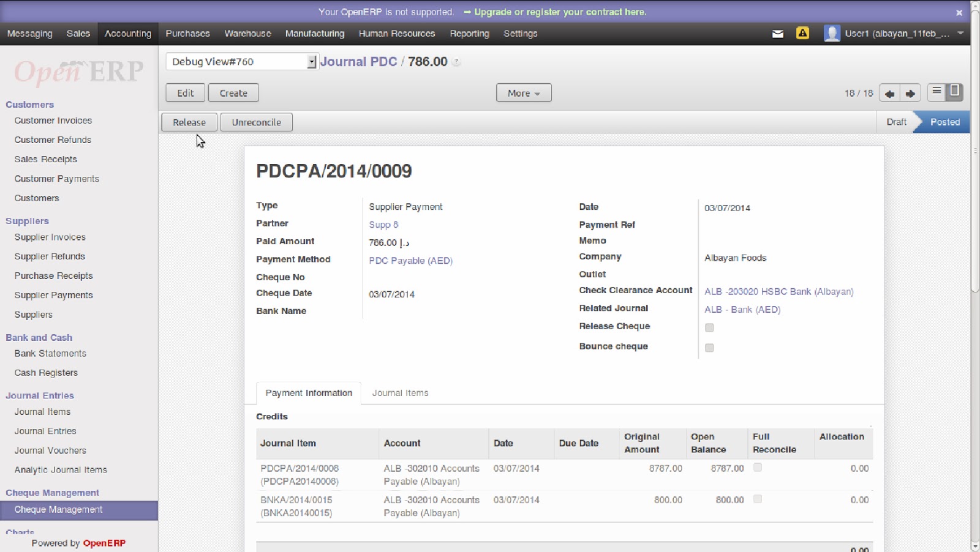Go to previous record with left arrow
This screenshot has width=980, height=552.
click(x=889, y=93)
